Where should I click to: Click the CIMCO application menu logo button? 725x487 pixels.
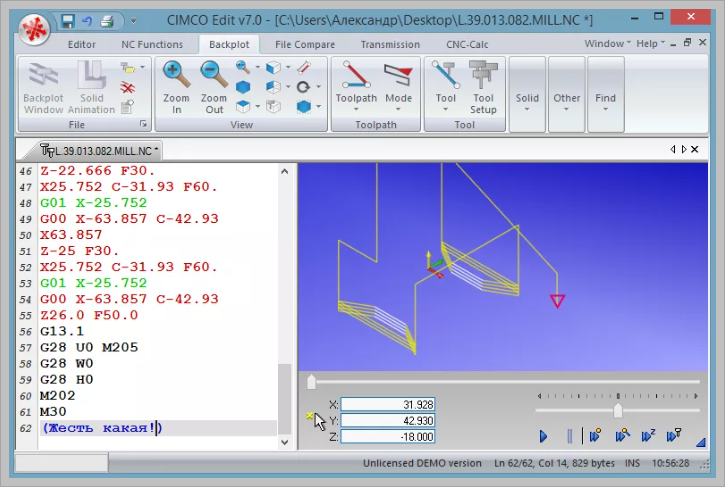tap(34, 29)
